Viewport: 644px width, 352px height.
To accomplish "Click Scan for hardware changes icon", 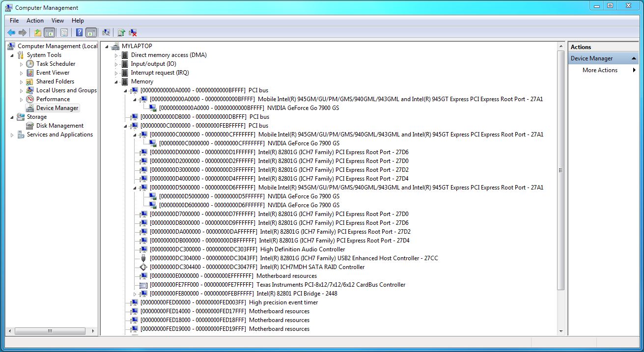I will pyautogui.click(x=106, y=33).
